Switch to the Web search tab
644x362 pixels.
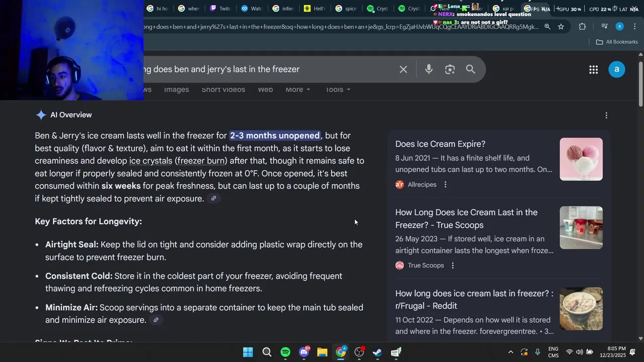pos(265,89)
